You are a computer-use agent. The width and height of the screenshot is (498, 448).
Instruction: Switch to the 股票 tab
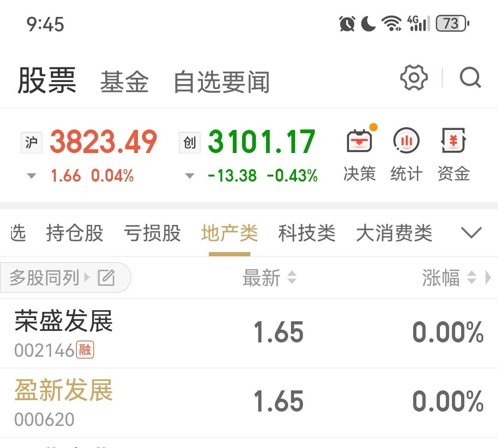click(x=47, y=80)
